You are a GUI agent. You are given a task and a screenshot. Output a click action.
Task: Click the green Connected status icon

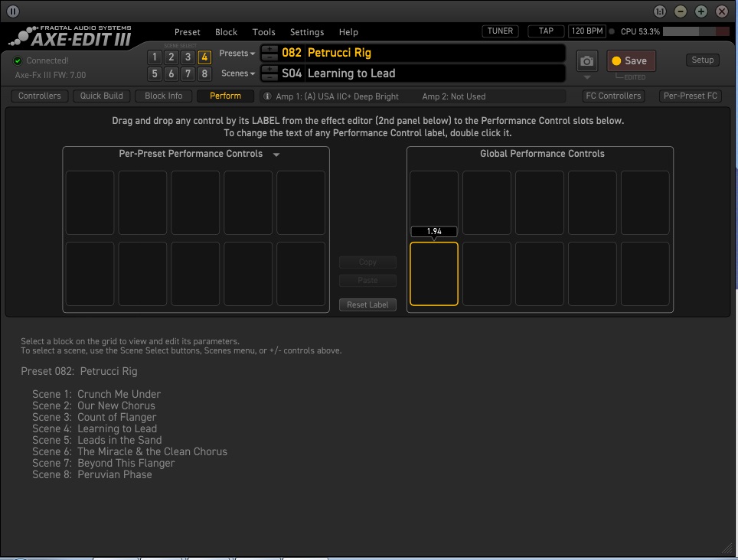pyautogui.click(x=18, y=60)
